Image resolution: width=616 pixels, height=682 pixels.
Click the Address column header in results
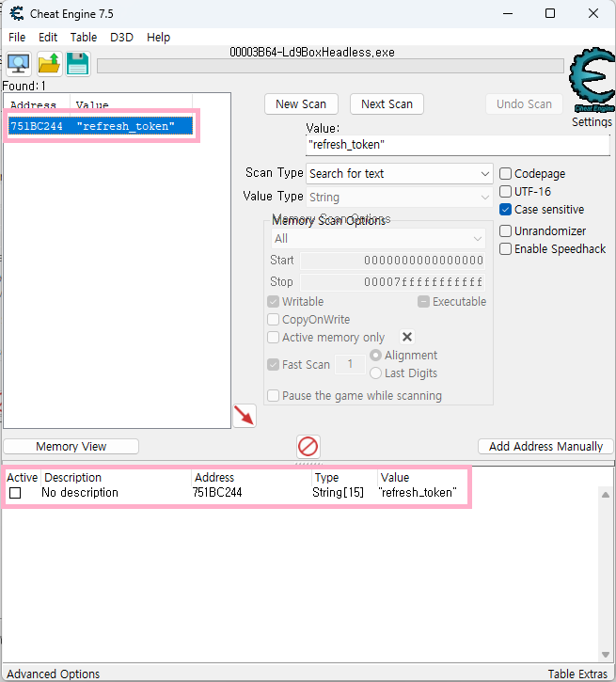(33, 104)
